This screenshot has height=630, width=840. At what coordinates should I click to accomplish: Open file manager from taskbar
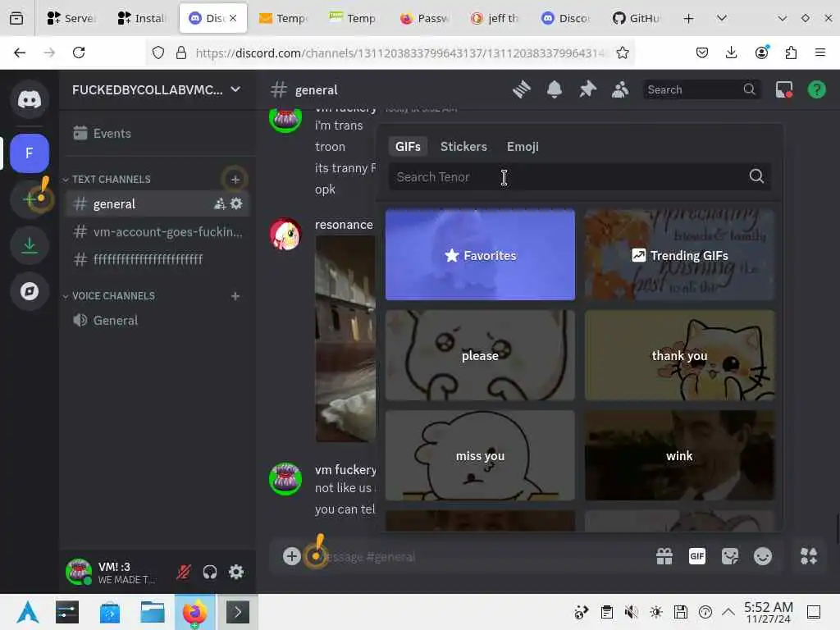pos(152,612)
